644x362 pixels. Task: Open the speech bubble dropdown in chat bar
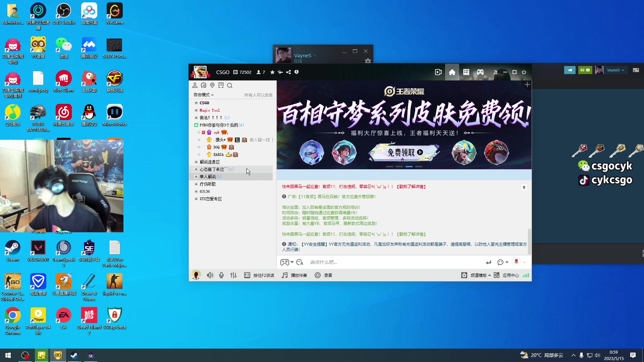click(503, 262)
